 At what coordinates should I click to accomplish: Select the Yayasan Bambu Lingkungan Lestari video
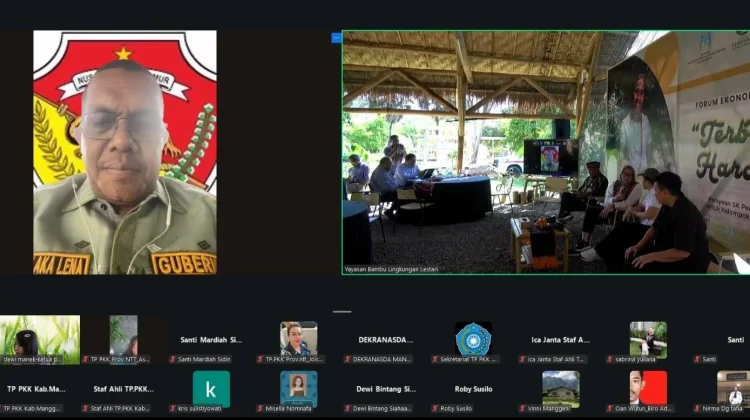[546, 153]
